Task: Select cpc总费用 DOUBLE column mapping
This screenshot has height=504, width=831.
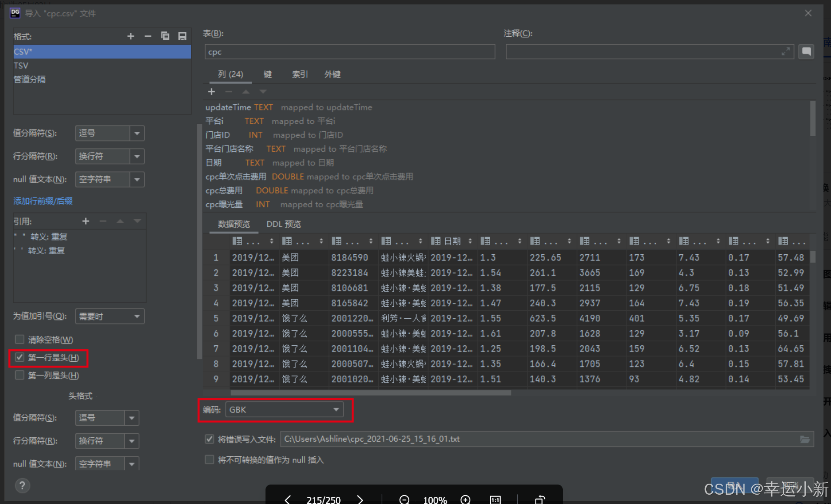Action: pos(507,191)
